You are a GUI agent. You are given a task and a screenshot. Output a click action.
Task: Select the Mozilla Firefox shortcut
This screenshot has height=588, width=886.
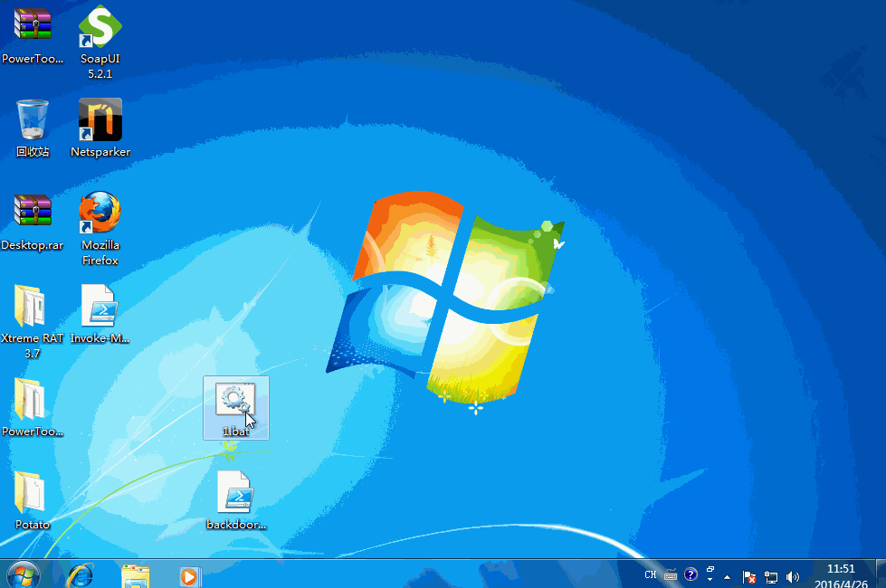[x=100, y=228]
